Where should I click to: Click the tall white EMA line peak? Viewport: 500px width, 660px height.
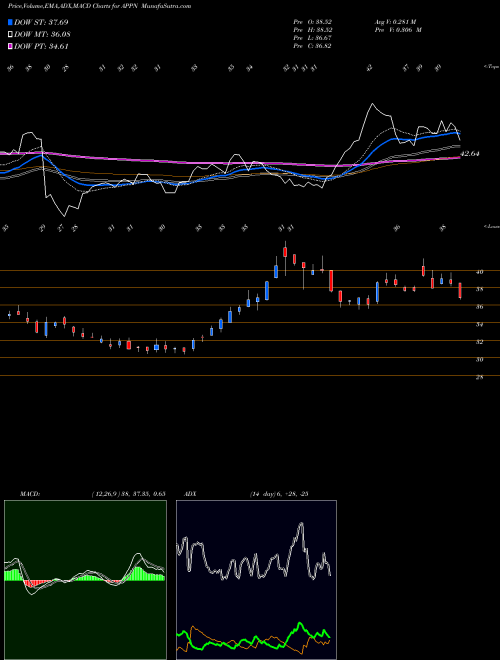[x=372, y=104]
